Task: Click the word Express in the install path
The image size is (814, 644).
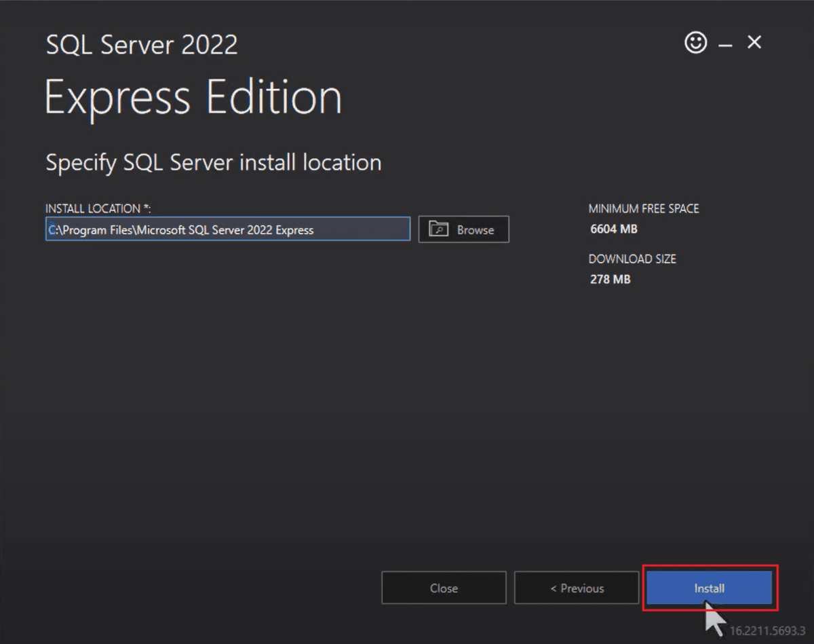Action: coord(294,230)
